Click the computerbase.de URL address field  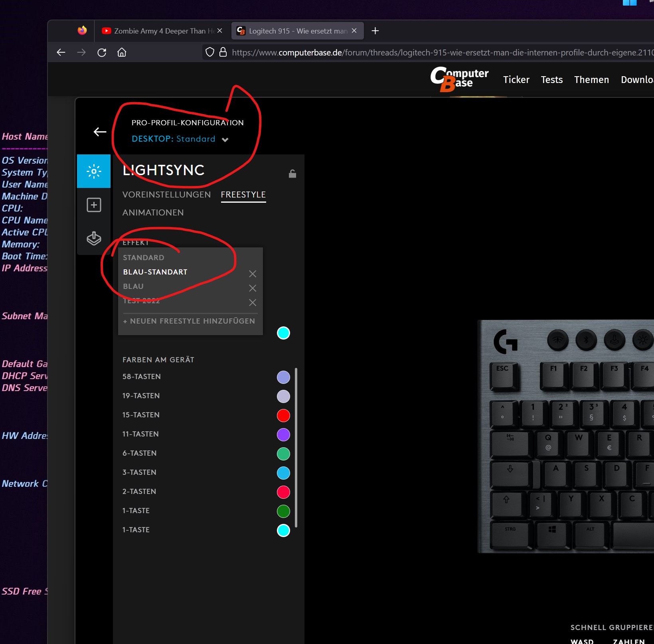tap(443, 52)
